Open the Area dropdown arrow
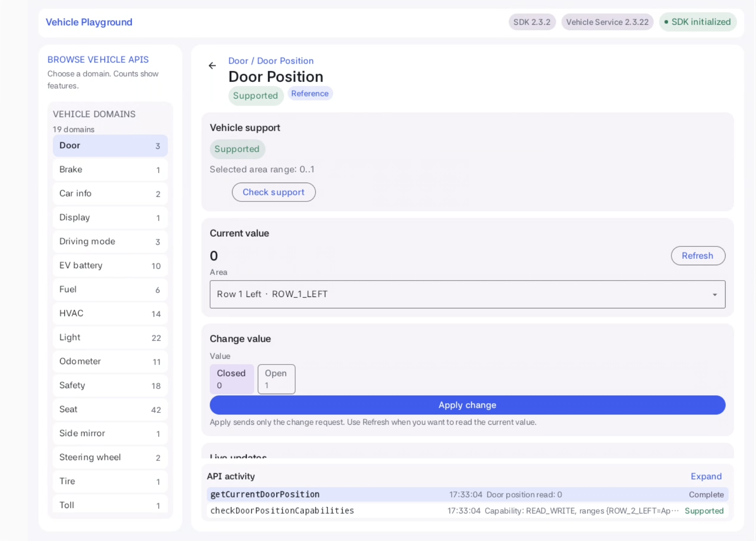The width and height of the screenshot is (756, 541). coord(715,294)
